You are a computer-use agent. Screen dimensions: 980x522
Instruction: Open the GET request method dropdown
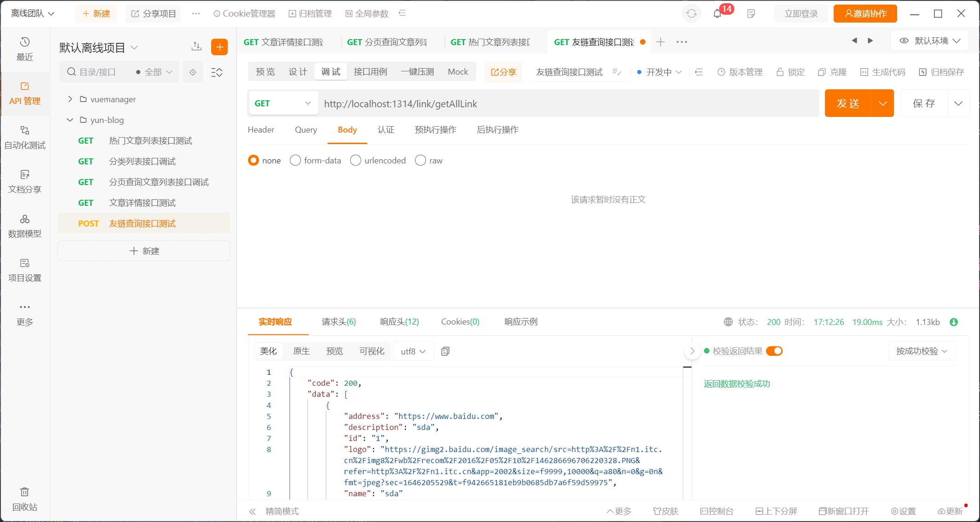click(282, 104)
